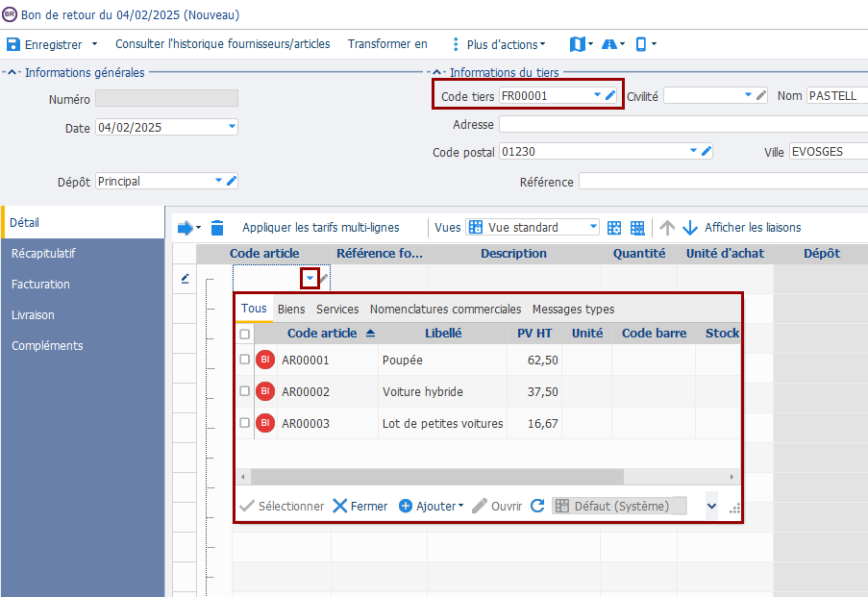Click the scrollbar left arrow in popup
The image size is (868, 597).
coord(243,476)
